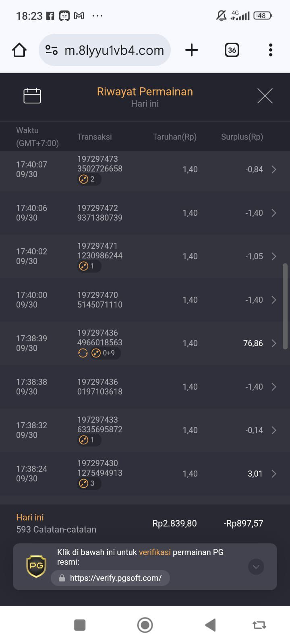This screenshot has height=644, width=290.
Task: Tap the site settings icon in address bar
Action: [x=52, y=50]
